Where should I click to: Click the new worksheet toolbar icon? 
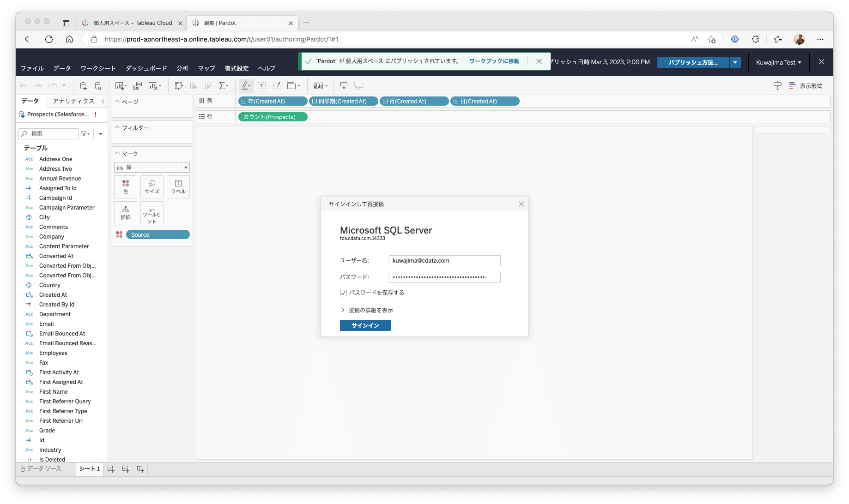(x=121, y=86)
